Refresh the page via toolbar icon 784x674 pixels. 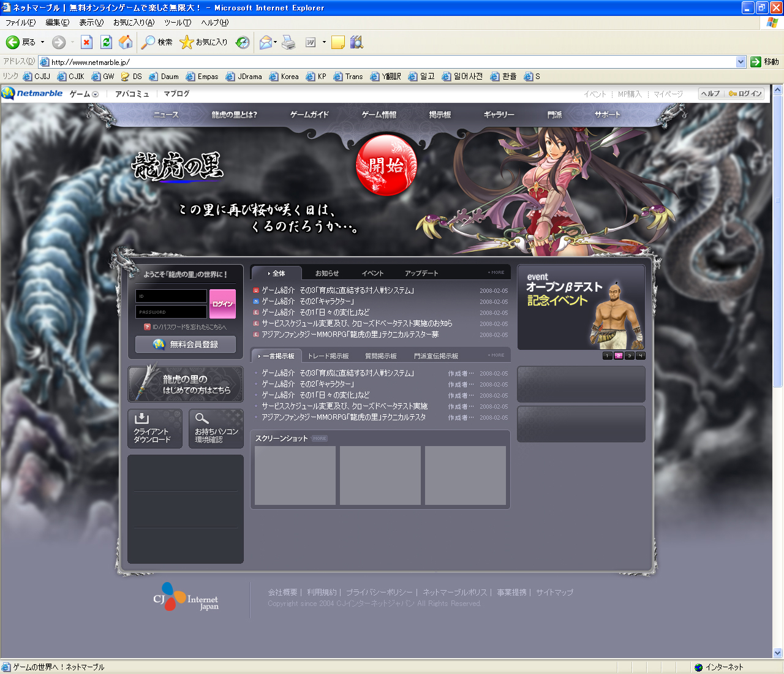106,42
